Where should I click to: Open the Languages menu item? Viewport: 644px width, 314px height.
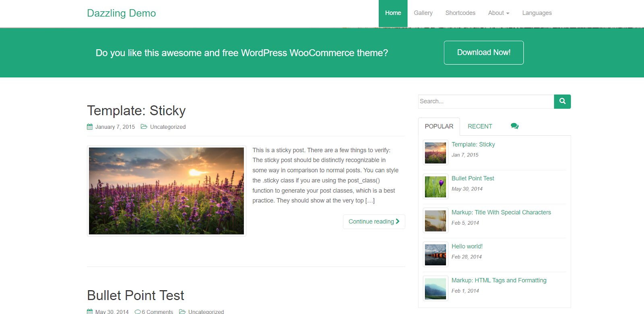pyautogui.click(x=537, y=13)
